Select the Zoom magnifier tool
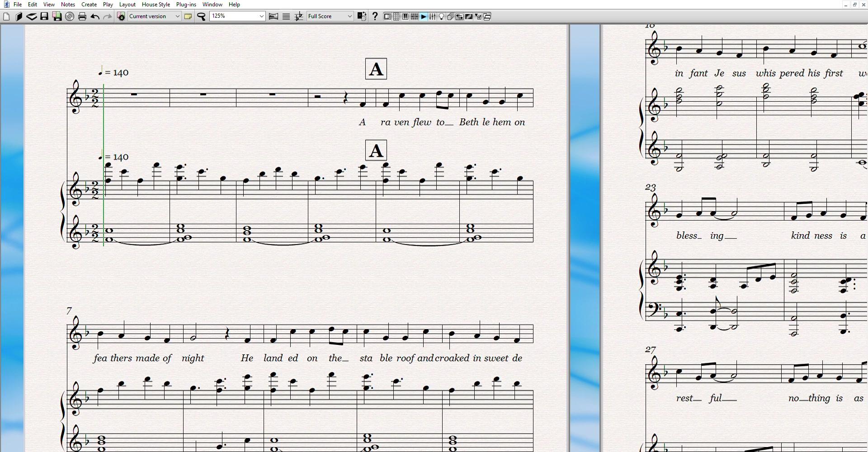 click(x=202, y=17)
